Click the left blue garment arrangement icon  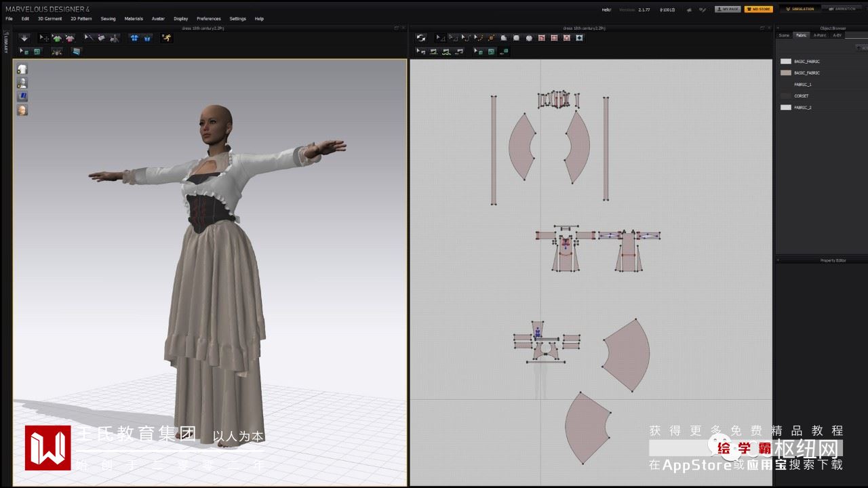134,38
